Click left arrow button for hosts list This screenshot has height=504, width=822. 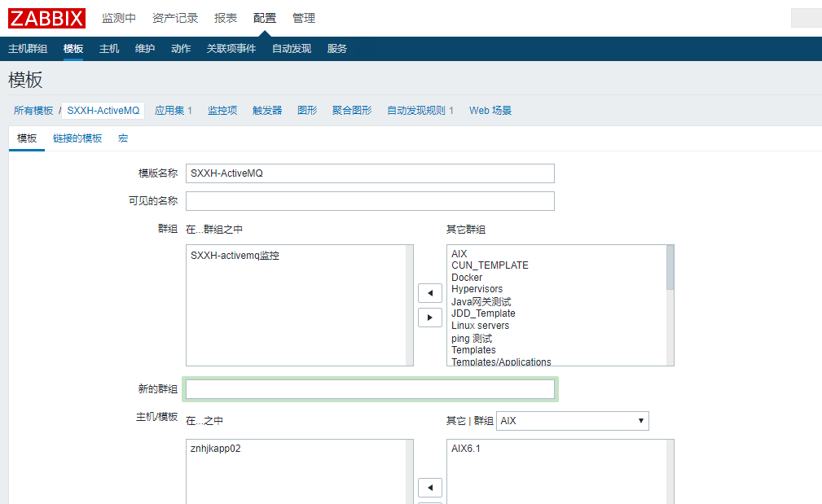429,488
